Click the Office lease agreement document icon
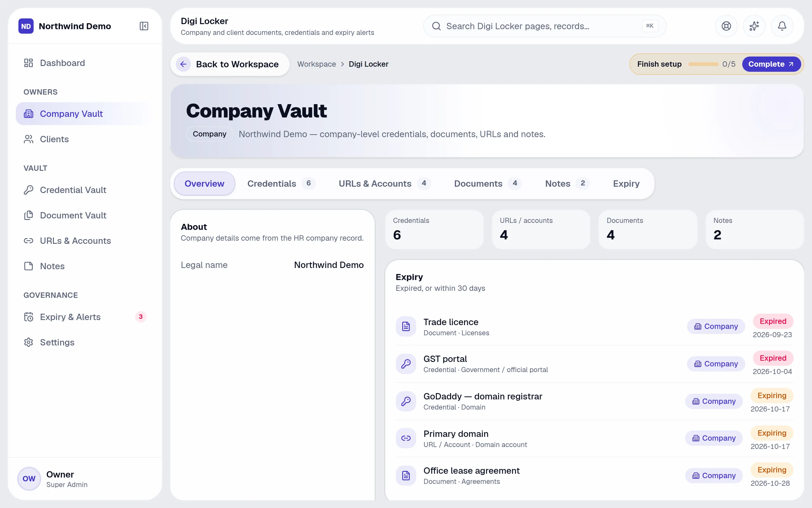Viewport: 812px width, 508px height. 406,475
